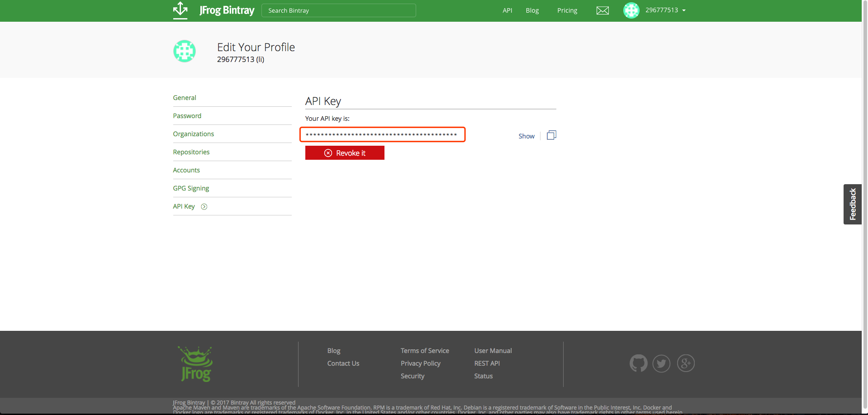
Task: Select General in the profile sidebar
Action: (x=185, y=98)
